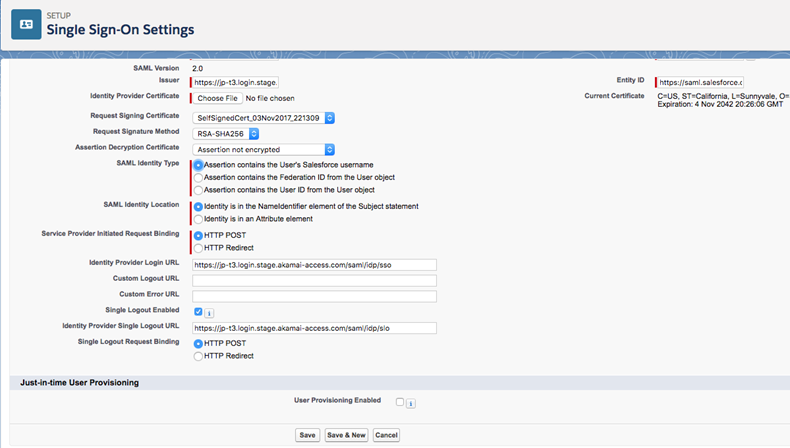The height and width of the screenshot is (448, 790).
Task: Click info icon beside Single Logout Enabled
Action: pos(210,313)
